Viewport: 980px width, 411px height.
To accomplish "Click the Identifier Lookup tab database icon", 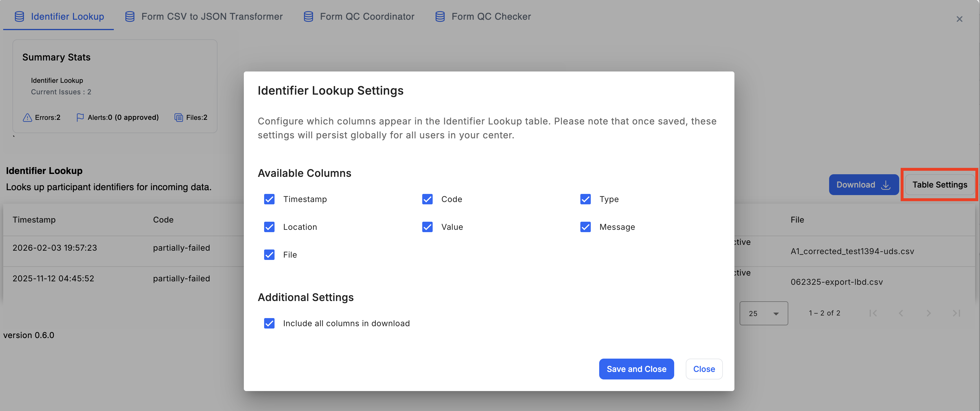I will [19, 16].
